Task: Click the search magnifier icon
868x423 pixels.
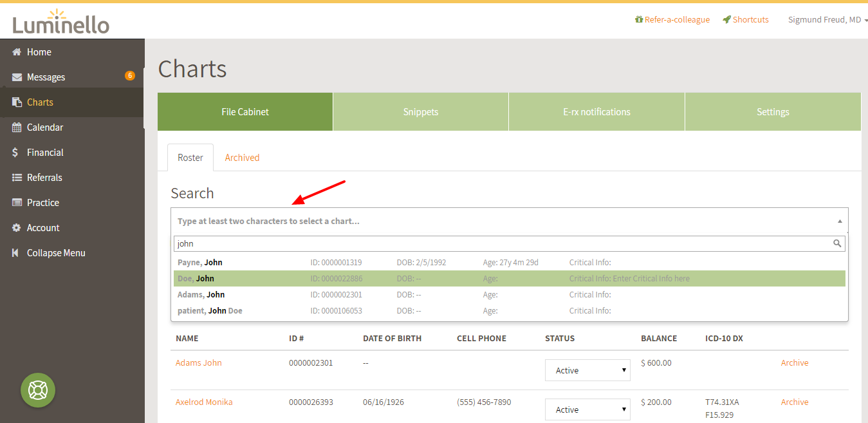Action: (837, 243)
